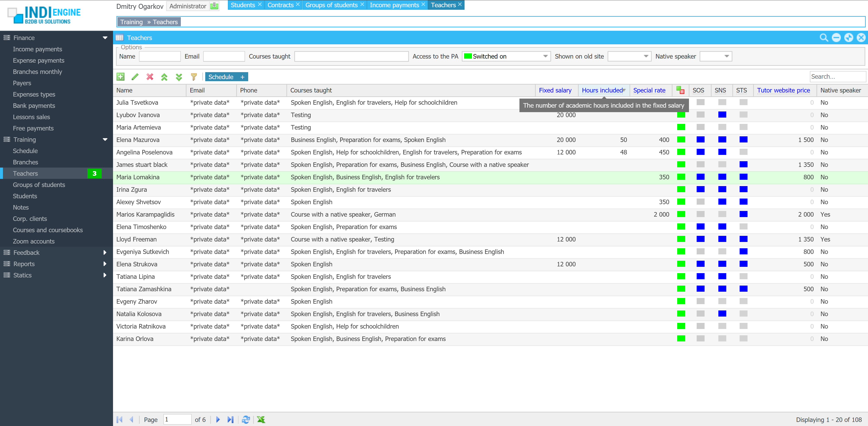Click the green add record icon
Screen dimensions: 868x426
pos(120,77)
